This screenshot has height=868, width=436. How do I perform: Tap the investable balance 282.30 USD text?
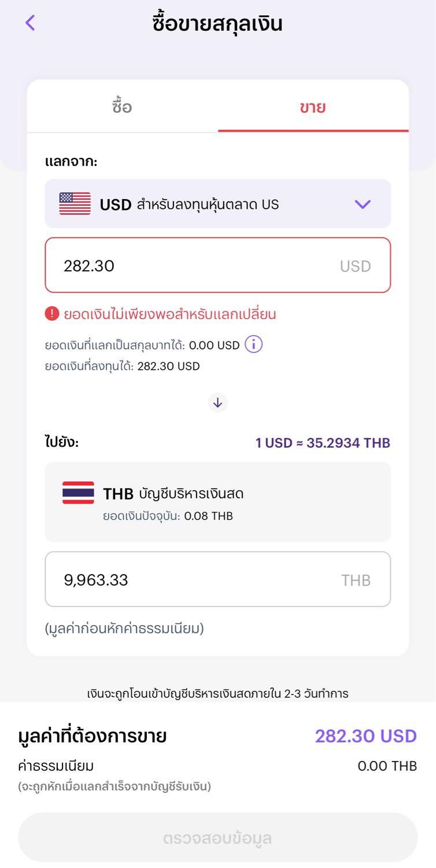tap(168, 366)
